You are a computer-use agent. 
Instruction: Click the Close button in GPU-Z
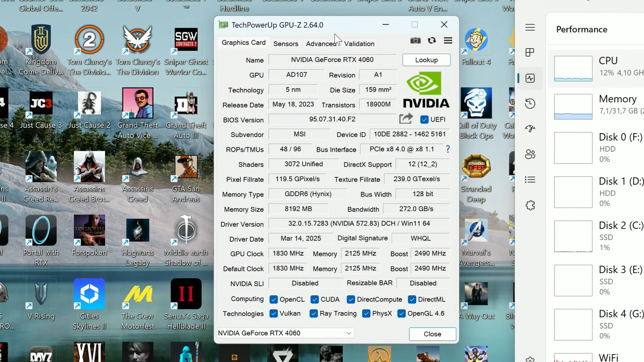432,334
